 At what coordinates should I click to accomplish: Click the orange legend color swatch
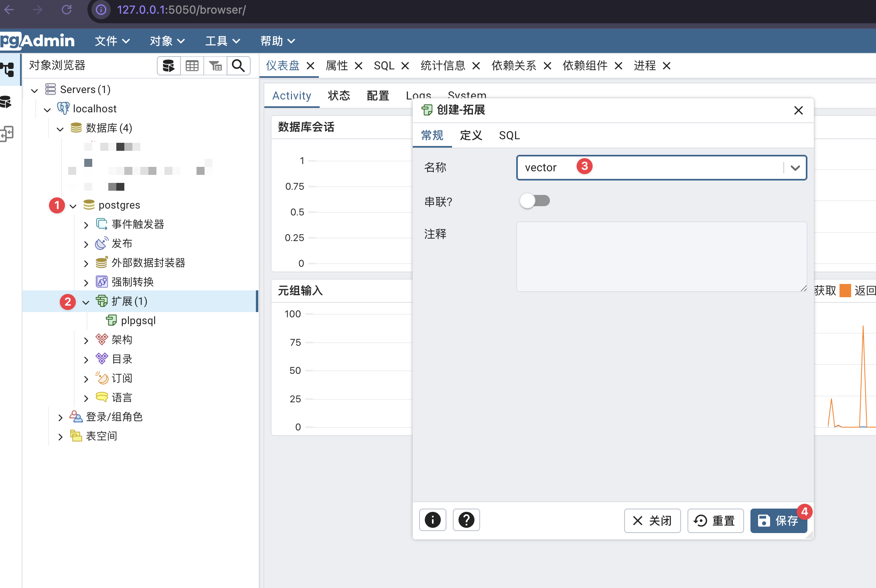[845, 290]
